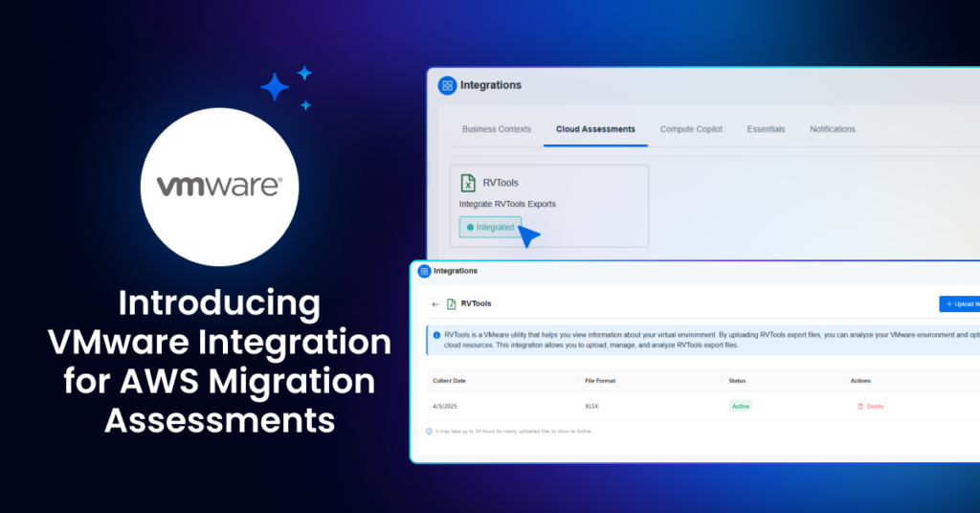
Task: Click the Integrations heading in upper window
Action: (491, 85)
